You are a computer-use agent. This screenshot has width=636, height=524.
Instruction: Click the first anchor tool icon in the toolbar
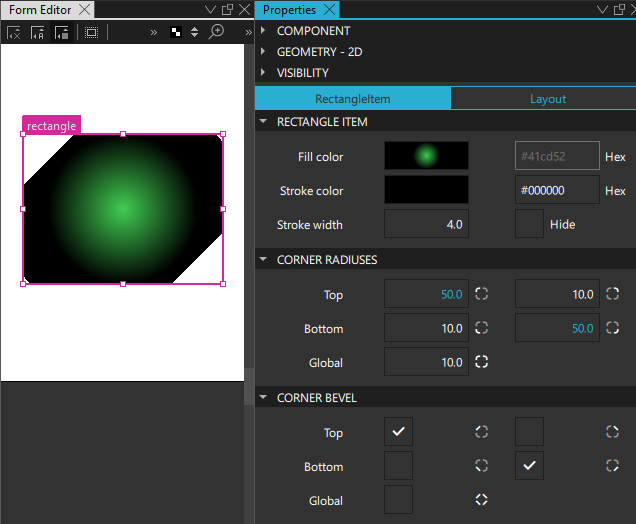[x=14, y=32]
